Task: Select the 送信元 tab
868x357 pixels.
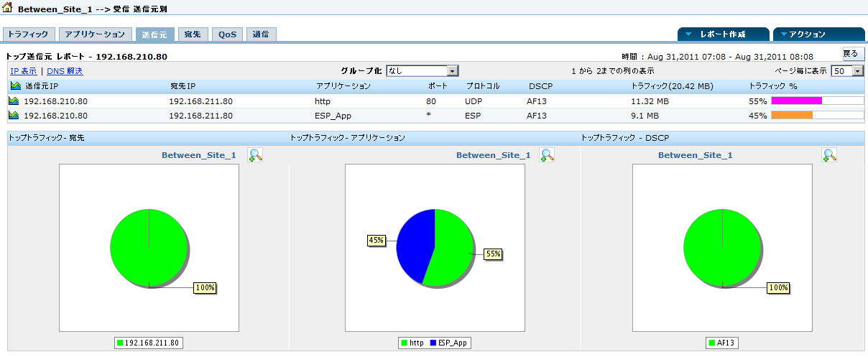Action: coord(154,34)
